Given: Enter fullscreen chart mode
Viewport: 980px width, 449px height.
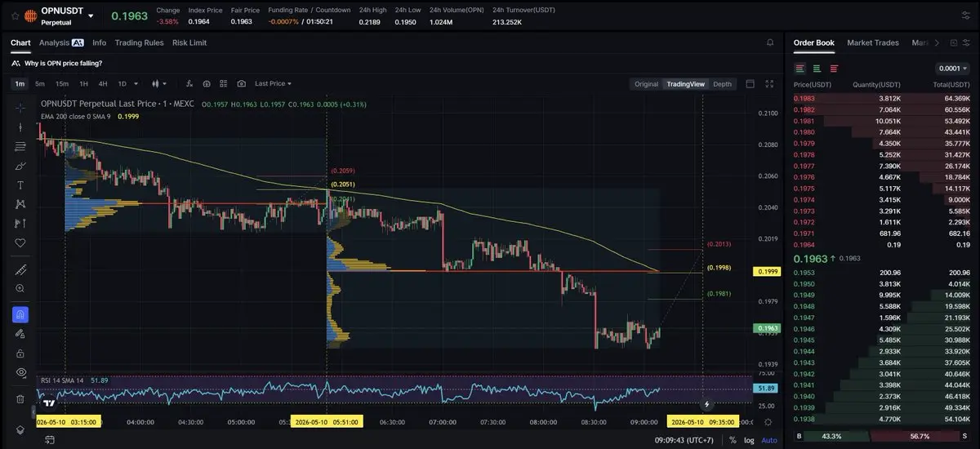Looking at the screenshot, I should [769, 83].
